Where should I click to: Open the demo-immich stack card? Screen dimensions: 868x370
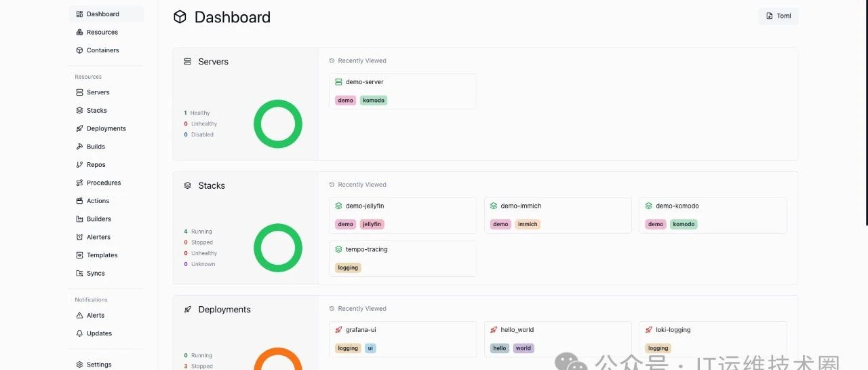pos(558,215)
